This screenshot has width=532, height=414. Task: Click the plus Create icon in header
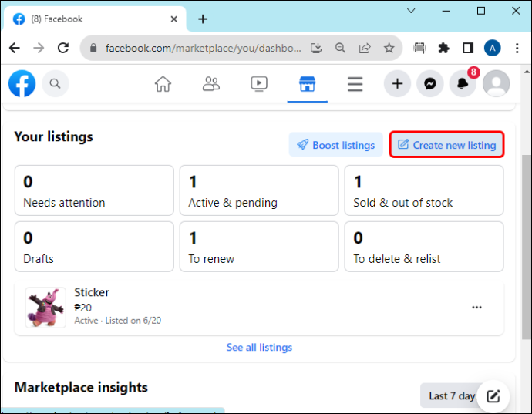click(x=397, y=83)
